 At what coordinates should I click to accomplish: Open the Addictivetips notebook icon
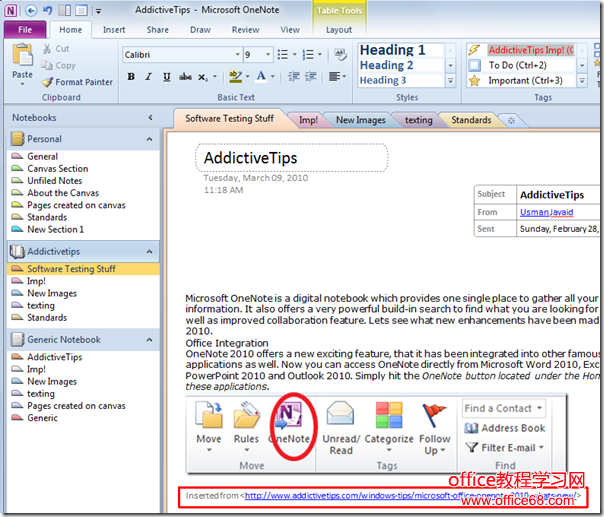[17, 251]
